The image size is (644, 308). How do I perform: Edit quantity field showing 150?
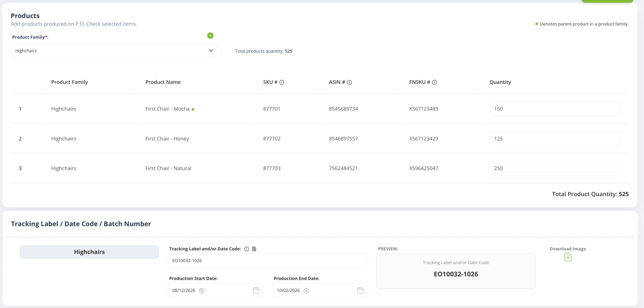click(555, 109)
